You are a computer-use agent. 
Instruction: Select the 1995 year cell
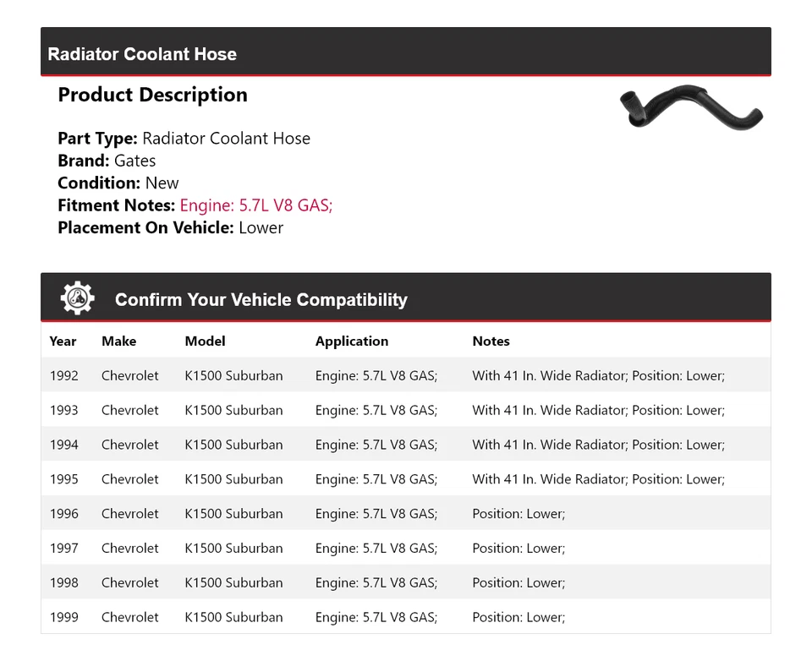coord(63,479)
